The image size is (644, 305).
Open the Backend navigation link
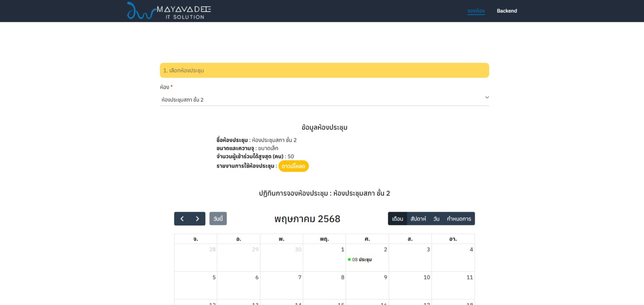(507, 11)
